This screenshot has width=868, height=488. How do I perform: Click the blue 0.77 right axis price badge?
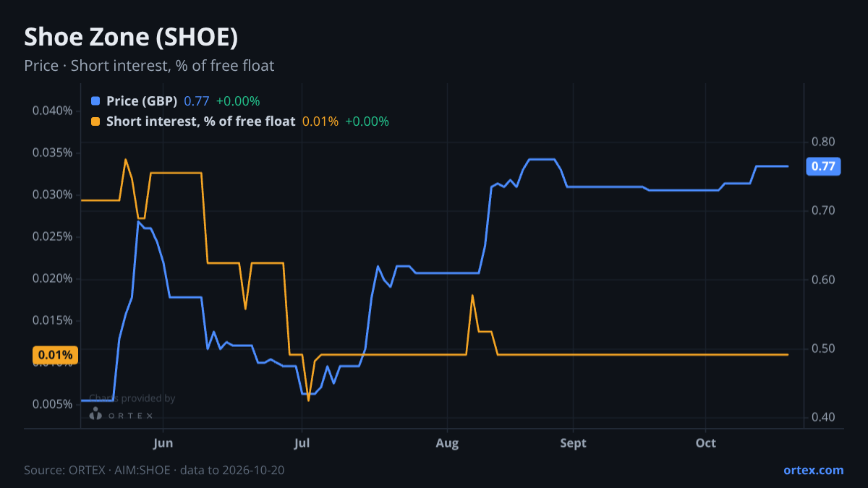point(823,166)
